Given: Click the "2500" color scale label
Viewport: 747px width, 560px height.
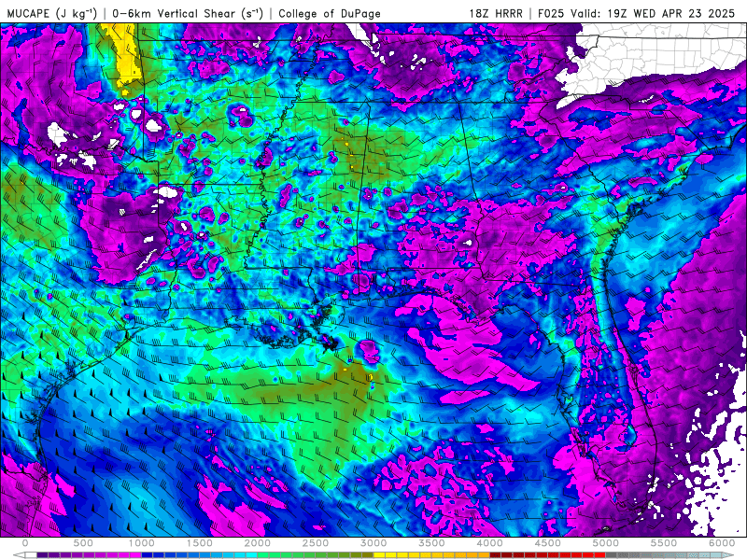Looking at the screenshot, I should [316, 543].
